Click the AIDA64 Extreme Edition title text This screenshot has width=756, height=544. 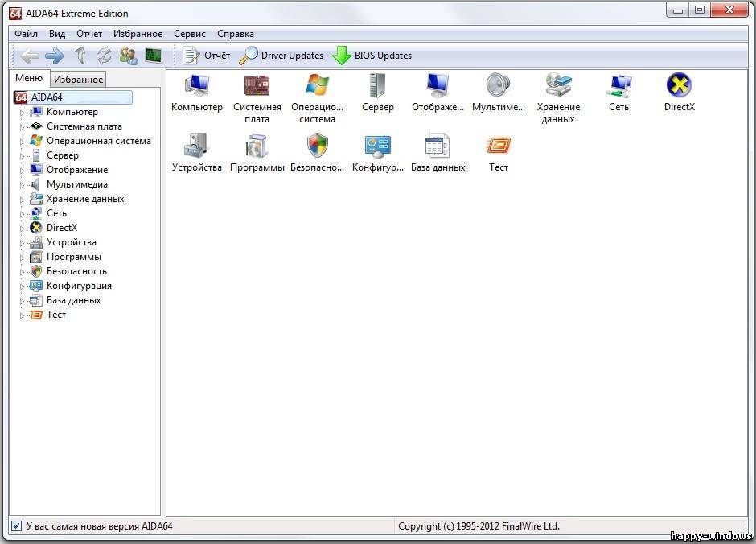pos(77,14)
